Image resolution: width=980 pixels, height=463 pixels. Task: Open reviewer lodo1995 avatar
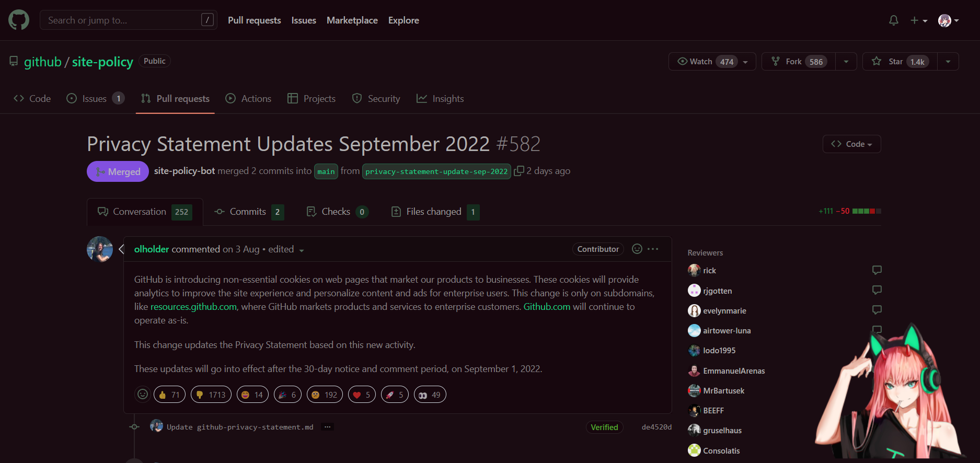tap(694, 351)
